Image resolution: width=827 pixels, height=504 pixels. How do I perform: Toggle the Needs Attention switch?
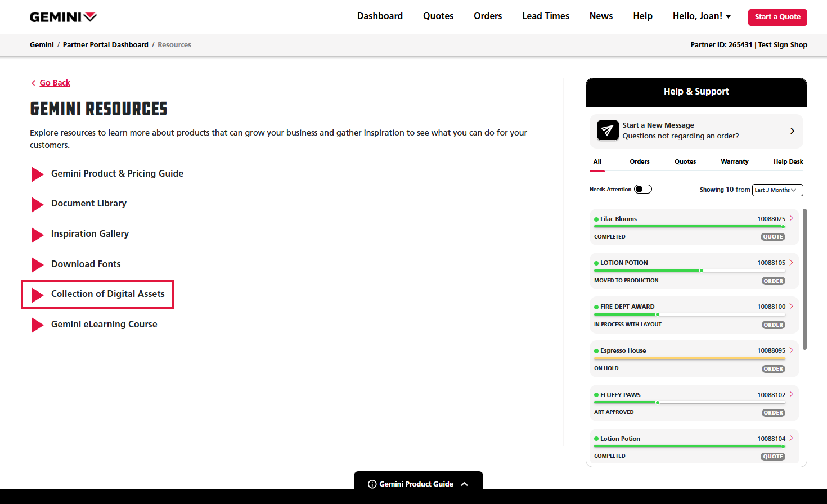click(642, 190)
